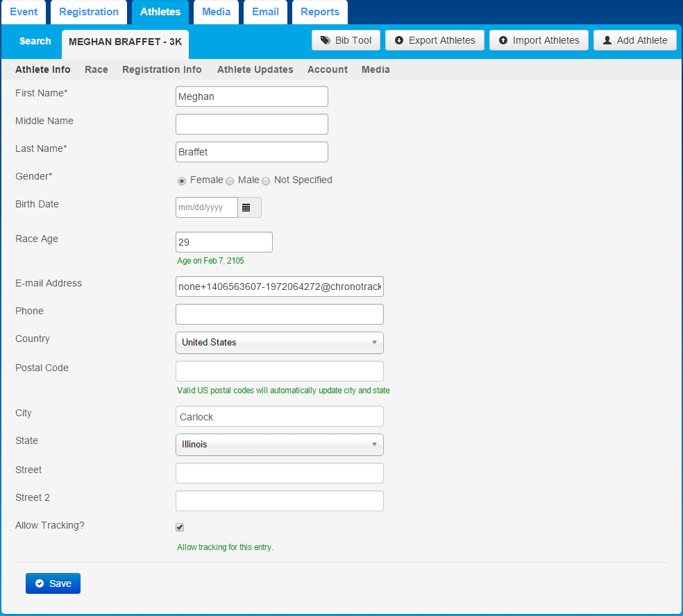Uncheck the Allow Tracking checkbox
Screen dimensions: 683x616
pyautogui.click(x=180, y=527)
